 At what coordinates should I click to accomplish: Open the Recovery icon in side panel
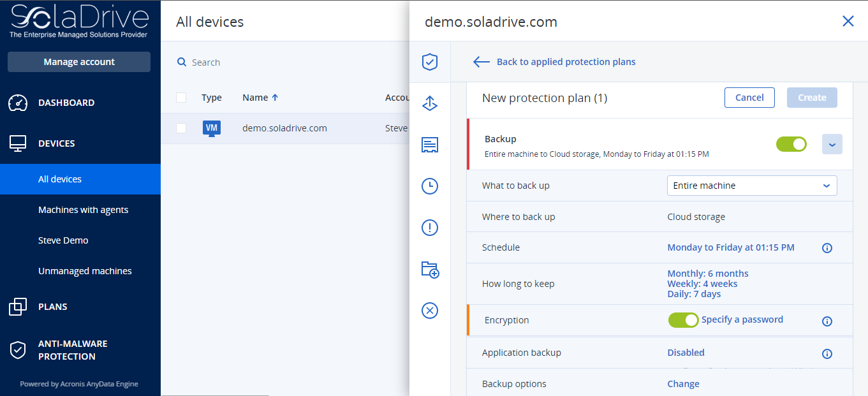pos(430,103)
